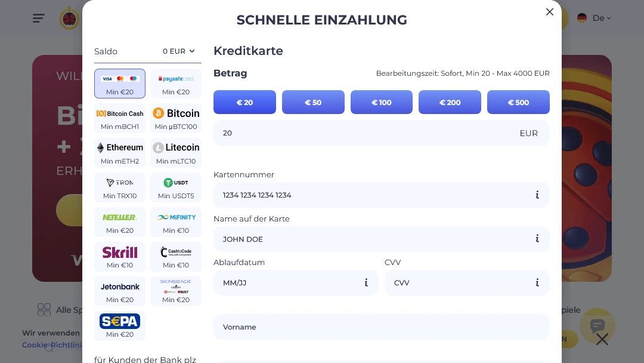Open the De language selector

[x=594, y=18]
